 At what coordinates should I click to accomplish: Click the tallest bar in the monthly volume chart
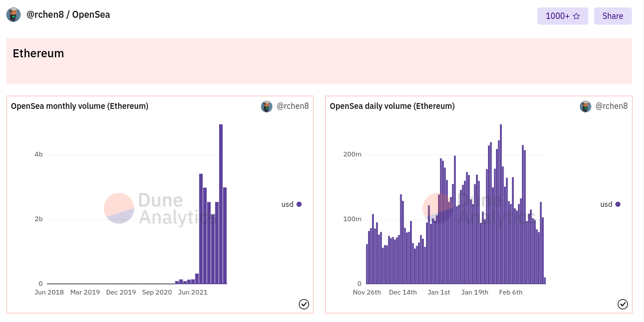tap(221, 204)
